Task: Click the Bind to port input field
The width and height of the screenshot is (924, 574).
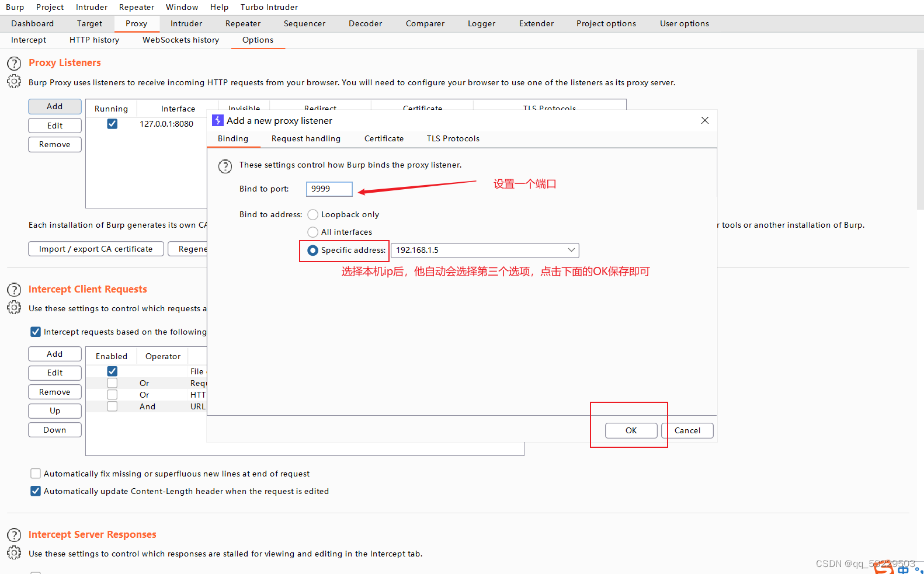Action: tap(329, 189)
